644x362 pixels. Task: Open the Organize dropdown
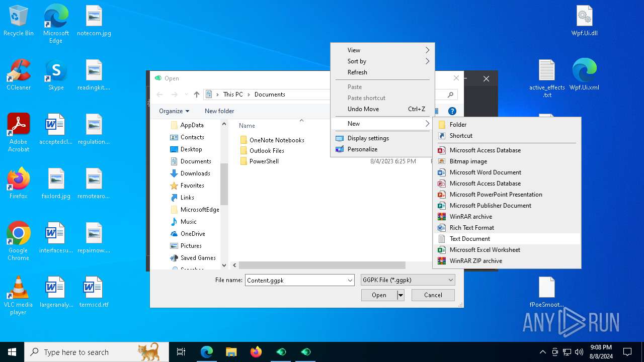[x=174, y=111]
